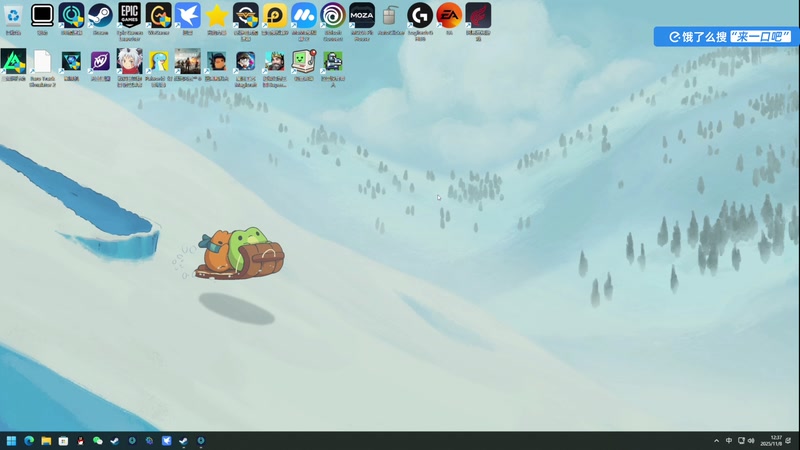This screenshot has height=450, width=800.
Task: Open the Windows Start menu
Action: (11, 441)
